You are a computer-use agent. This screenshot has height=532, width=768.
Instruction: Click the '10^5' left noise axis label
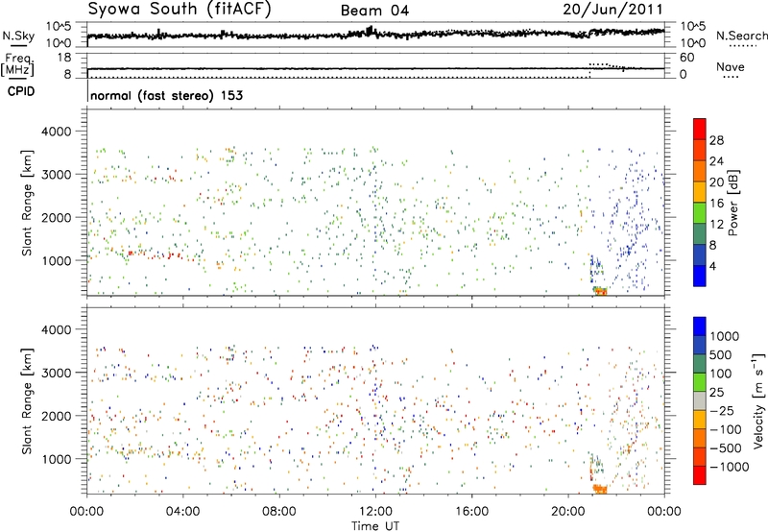(59, 27)
